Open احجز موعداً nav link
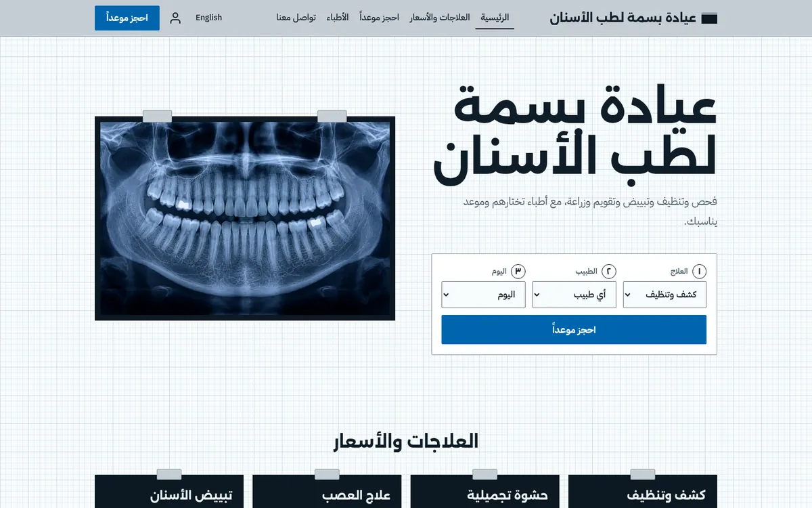The width and height of the screenshot is (812, 508). click(x=379, y=18)
